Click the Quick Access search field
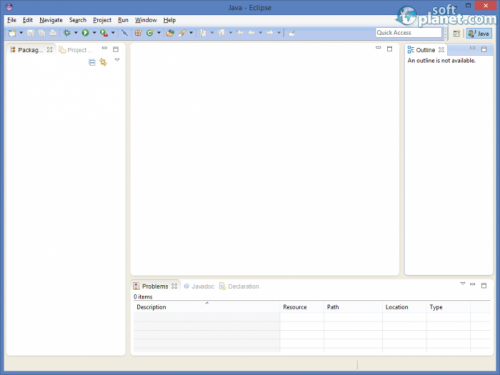 pyautogui.click(x=408, y=33)
